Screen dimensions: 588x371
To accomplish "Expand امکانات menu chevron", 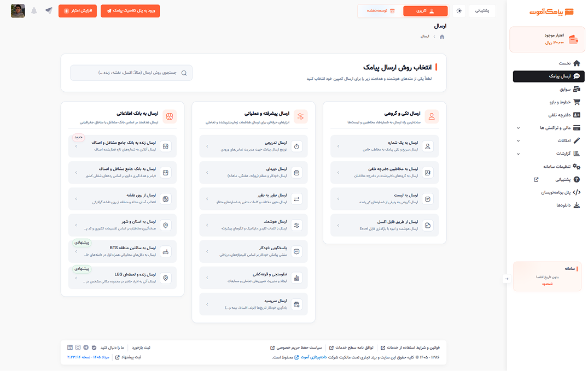I will click(x=518, y=141).
